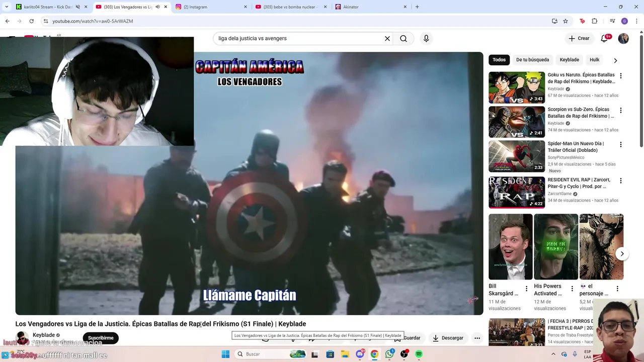Open Spider-Man trailer thumbnail
This screenshot has width=644, height=362.
(x=517, y=156)
